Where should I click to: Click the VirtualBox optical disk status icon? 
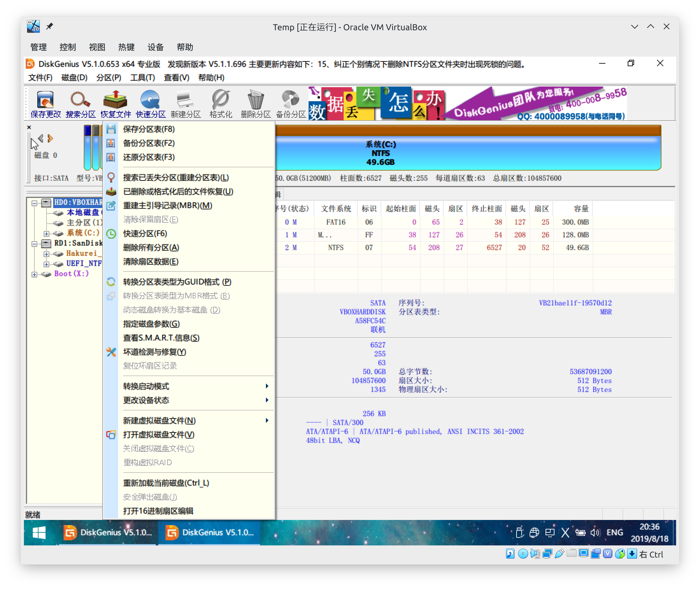tap(523, 554)
